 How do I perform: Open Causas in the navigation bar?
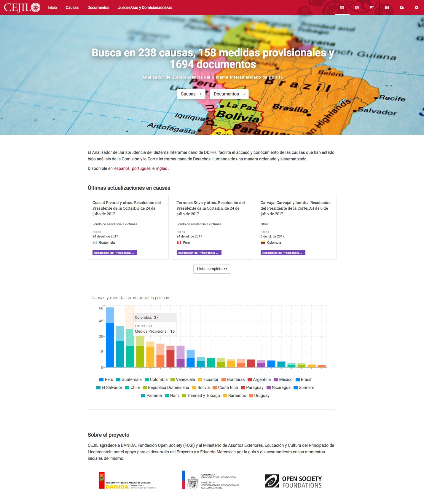(72, 7)
